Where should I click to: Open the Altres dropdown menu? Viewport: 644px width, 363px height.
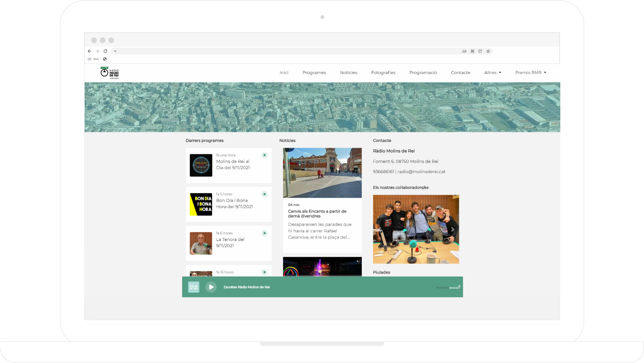[x=492, y=72]
